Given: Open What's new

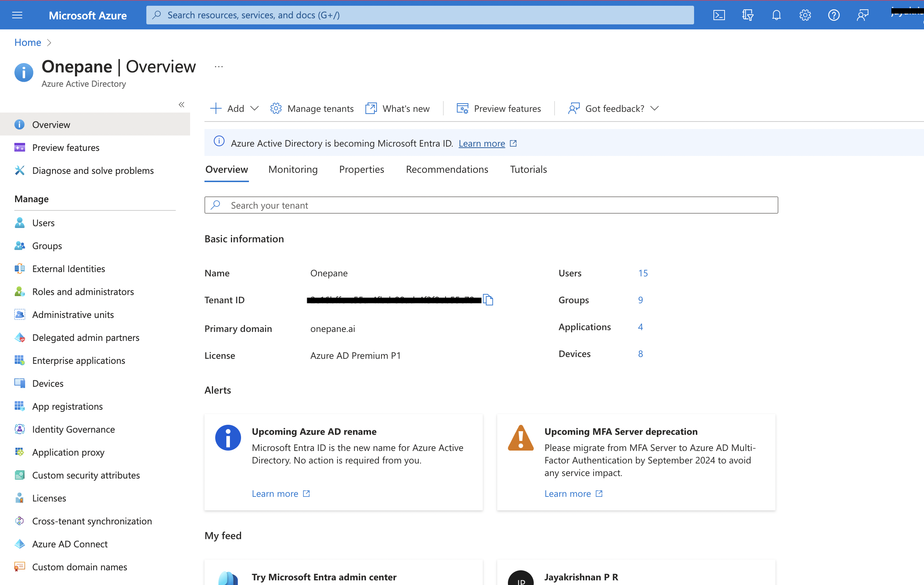Looking at the screenshot, I should coord(397,109).
